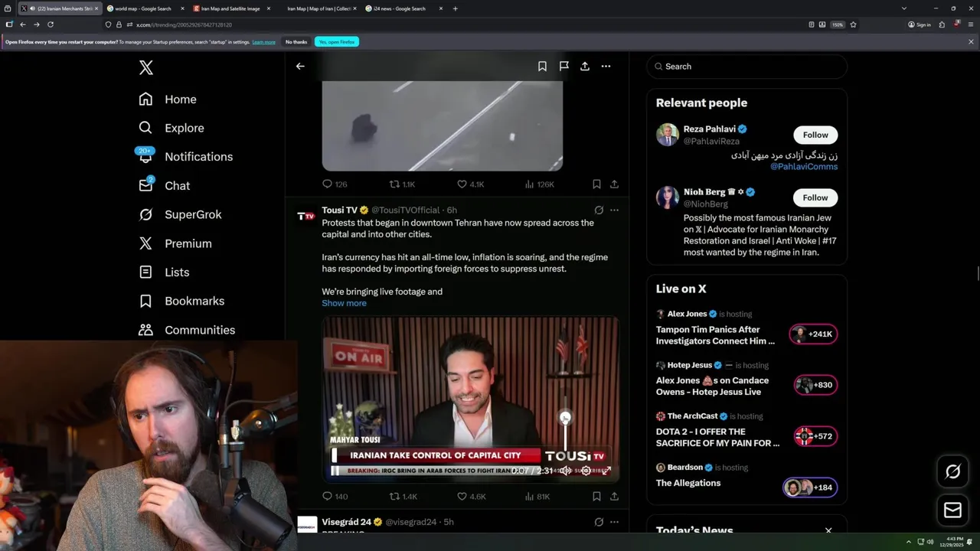Adjust the video volume slider handle
This screenshot has height=551, width=980.
565,418
